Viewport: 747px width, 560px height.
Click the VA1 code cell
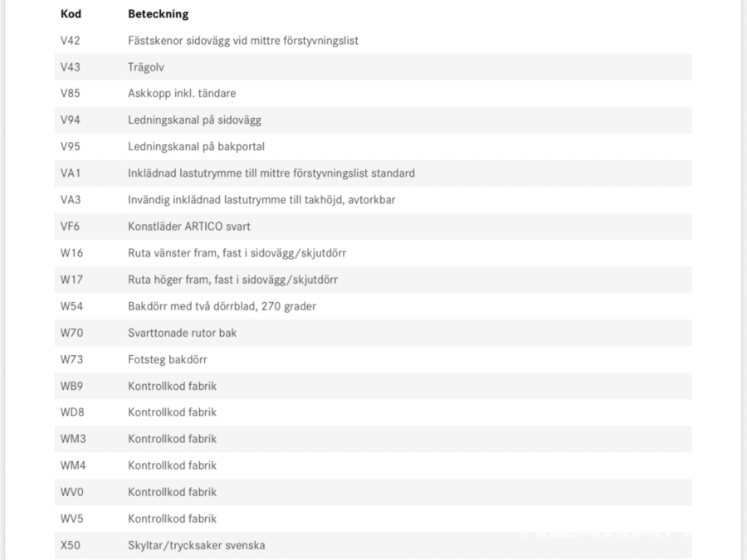[x=70, y=173]
